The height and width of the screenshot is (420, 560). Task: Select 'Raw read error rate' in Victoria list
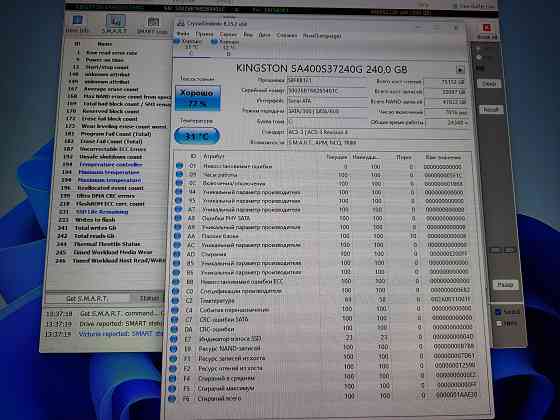111,52
